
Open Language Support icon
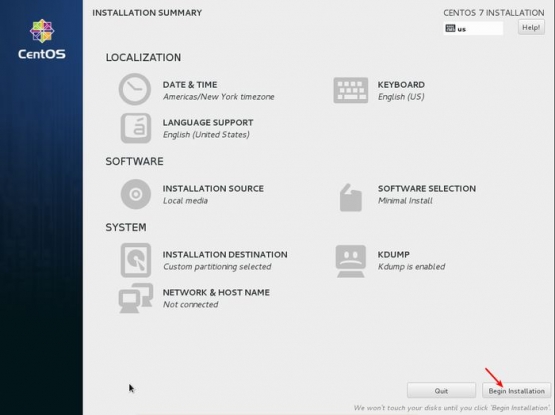[136, 128]
